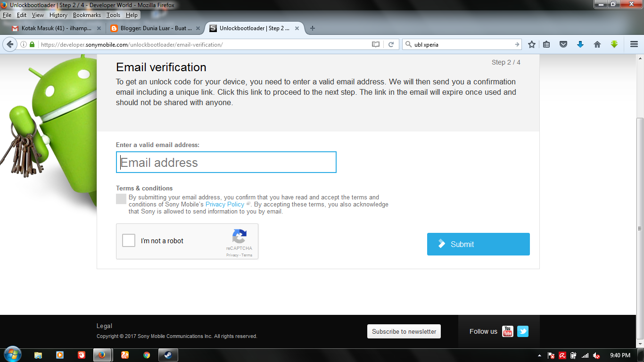
Task: Click the reload page icon
Action: pos(391,44)
